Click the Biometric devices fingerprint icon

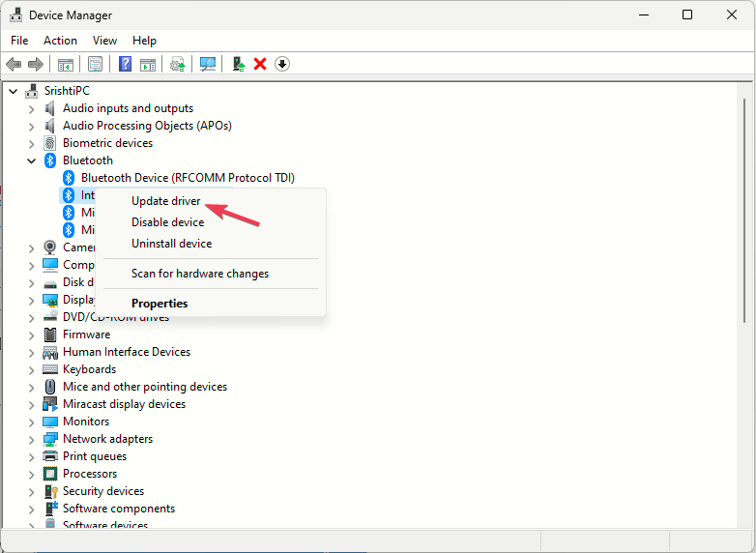[49, 143]
